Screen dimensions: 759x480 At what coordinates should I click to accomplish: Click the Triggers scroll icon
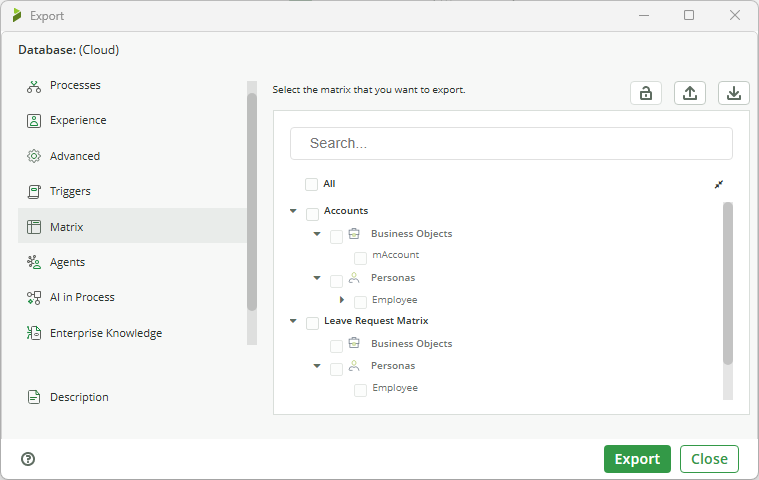(x=34, y=192)
